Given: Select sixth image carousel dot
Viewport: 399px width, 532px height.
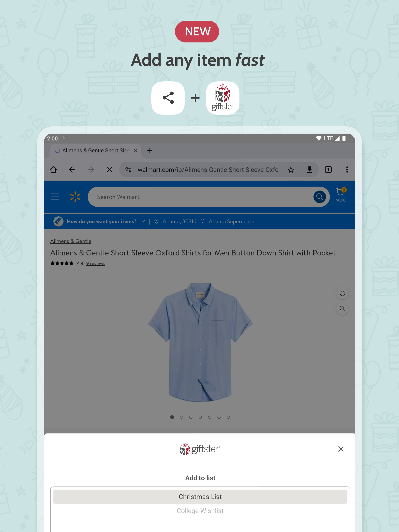Looking at the screenshot, I should pos(219,417).
